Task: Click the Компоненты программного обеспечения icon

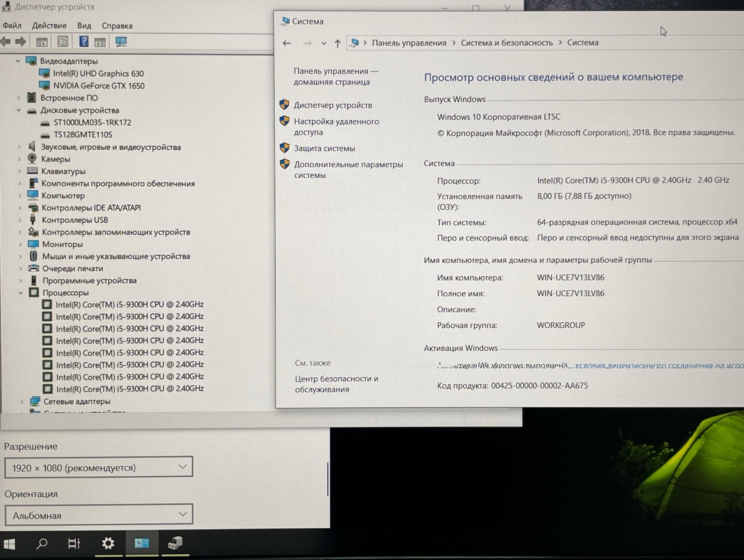Action: pyautogui.click(x=33, y=183)
